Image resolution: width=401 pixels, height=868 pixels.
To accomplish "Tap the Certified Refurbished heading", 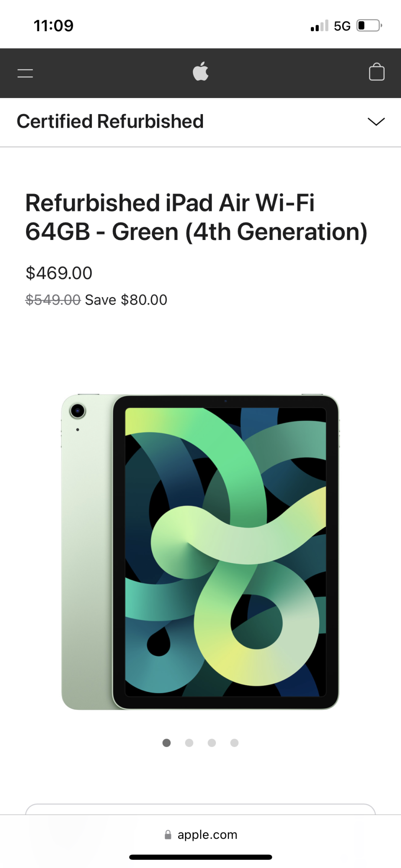I will [x=110, y=122].
